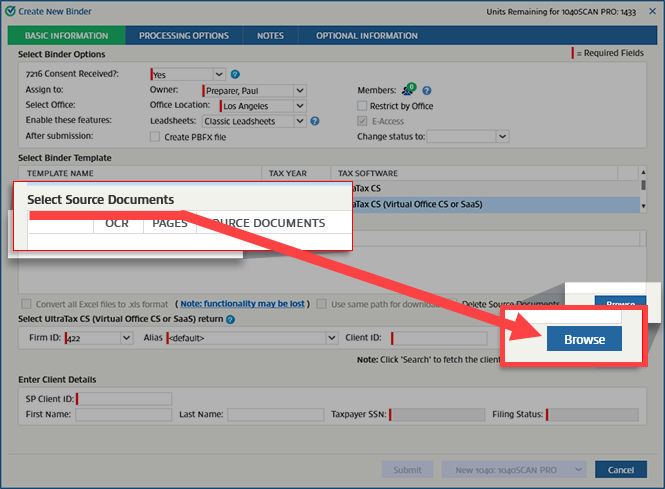The image size is (665, 489).
Task: Switch to Basic Information tab
Action: pos(67,36)
